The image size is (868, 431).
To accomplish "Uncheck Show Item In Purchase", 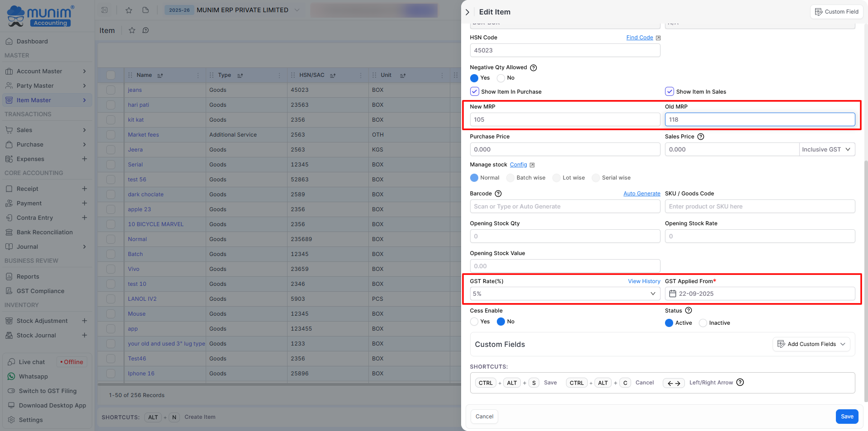I will [474, 91].
